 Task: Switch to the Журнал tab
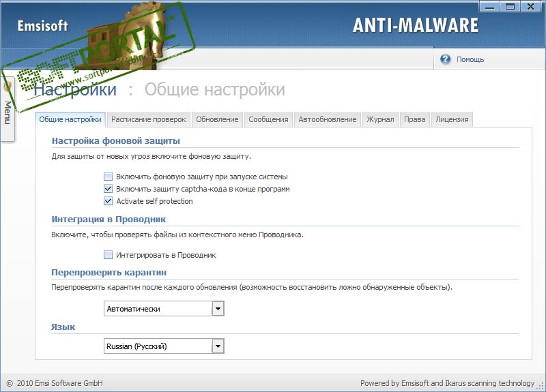pos(380,119)
